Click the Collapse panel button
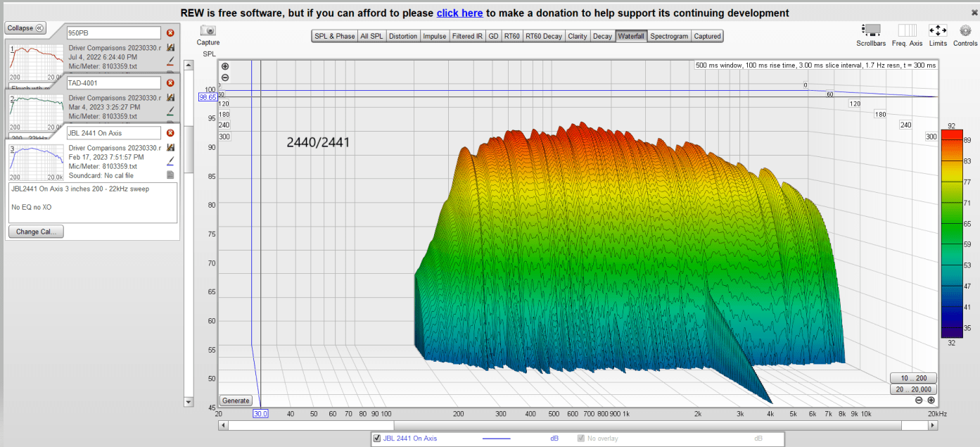 pos(25,28)
